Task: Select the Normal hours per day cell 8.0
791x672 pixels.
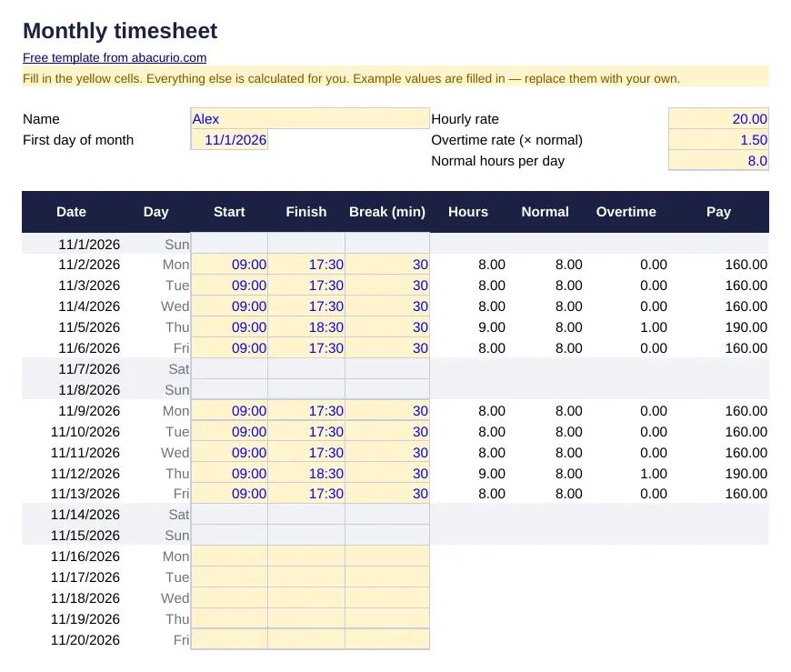Action: click(718, 160)
